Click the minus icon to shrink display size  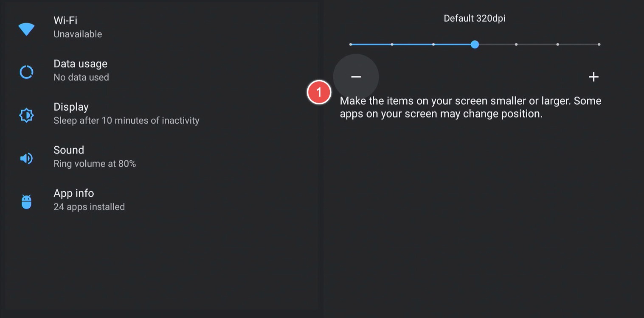[x=356, y=77]
